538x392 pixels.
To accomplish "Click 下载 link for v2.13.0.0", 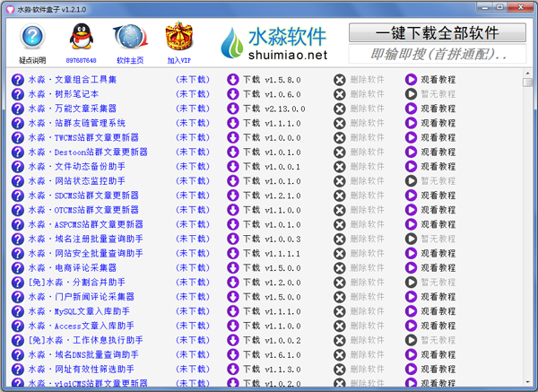I will (252, 109).
